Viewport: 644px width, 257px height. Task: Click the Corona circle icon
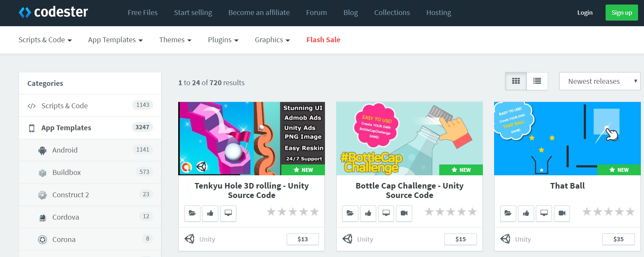tap(42, 240)
